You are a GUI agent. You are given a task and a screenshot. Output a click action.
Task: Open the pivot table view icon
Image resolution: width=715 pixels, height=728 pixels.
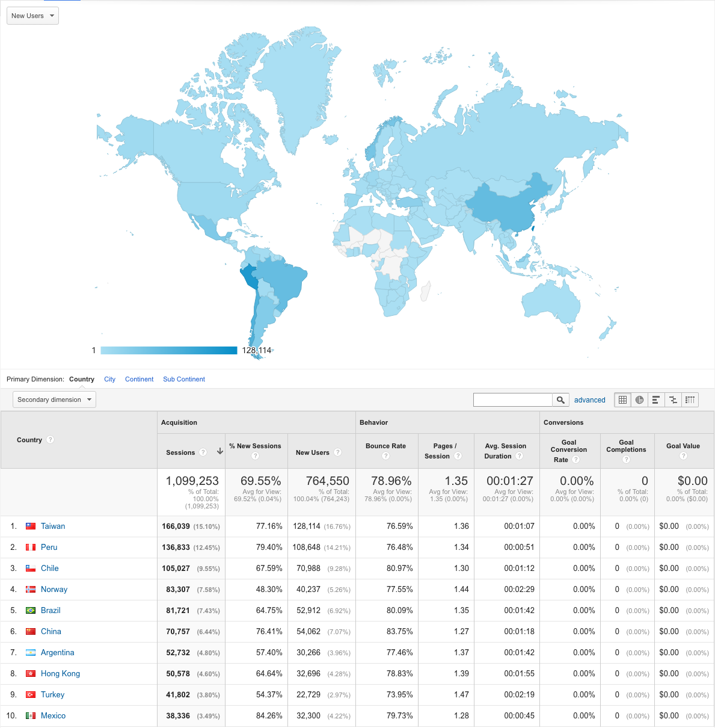click(x=690, y=399)
